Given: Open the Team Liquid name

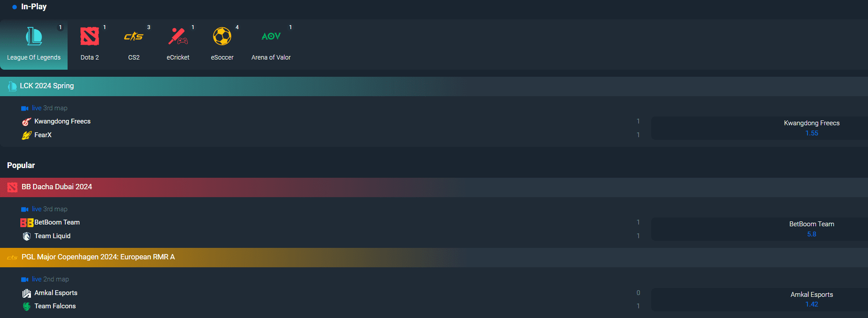Looking at the screenshot, I should pos(53,236).
